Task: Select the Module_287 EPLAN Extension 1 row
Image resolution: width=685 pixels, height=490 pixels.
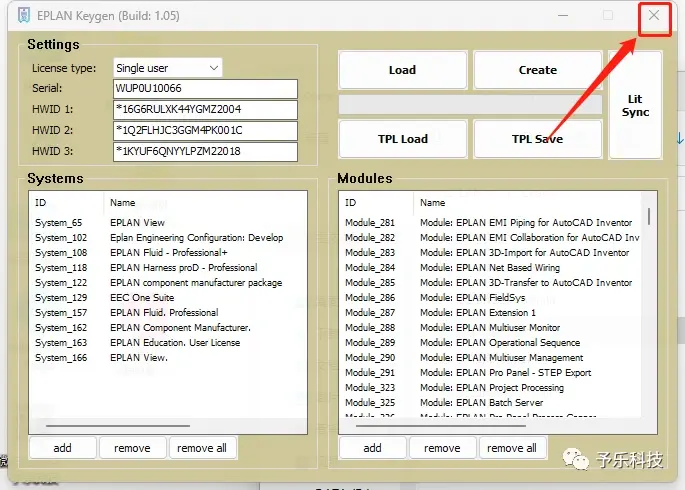Action: pyautogui.click(x=490, y=313)
